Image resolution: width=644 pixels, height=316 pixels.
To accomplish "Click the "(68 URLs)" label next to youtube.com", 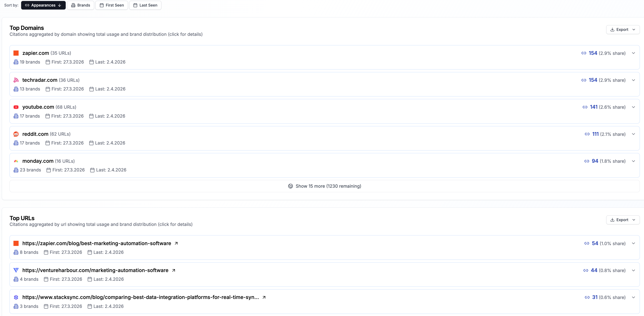I will (66, 107).
